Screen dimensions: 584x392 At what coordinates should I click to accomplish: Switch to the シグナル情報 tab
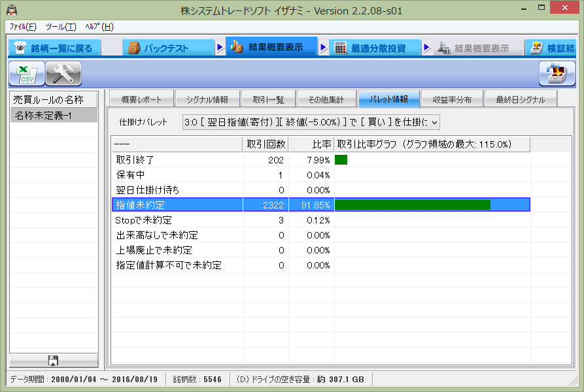pos(207,99)
